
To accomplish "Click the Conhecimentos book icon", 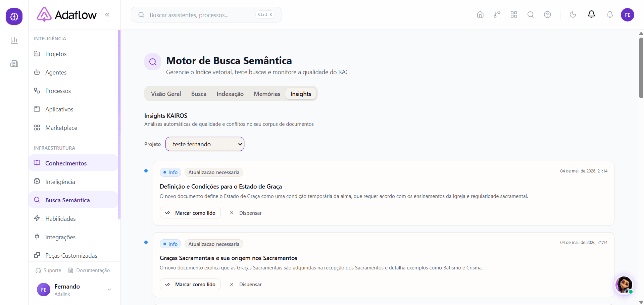I will coord(37,163).
